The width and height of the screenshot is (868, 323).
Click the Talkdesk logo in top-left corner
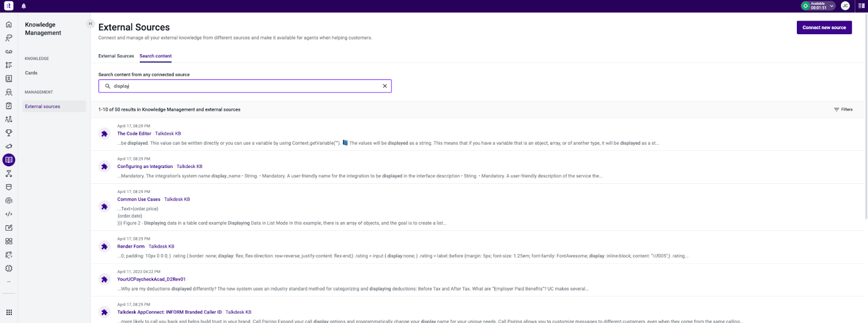pyautogui.click(x=9, y=6)
